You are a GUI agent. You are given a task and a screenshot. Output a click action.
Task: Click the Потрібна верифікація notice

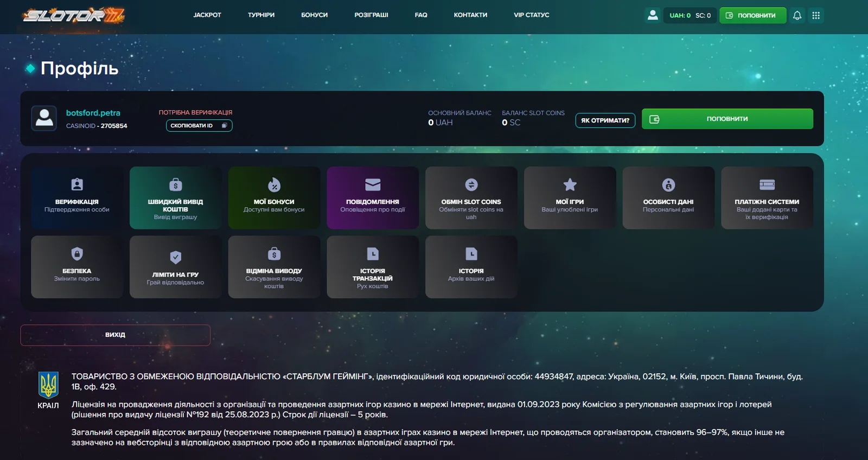point(195,112)
